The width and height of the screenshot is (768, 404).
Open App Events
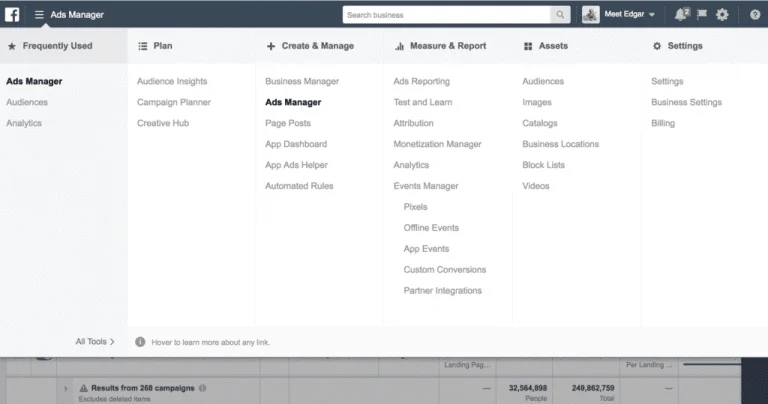426,249
